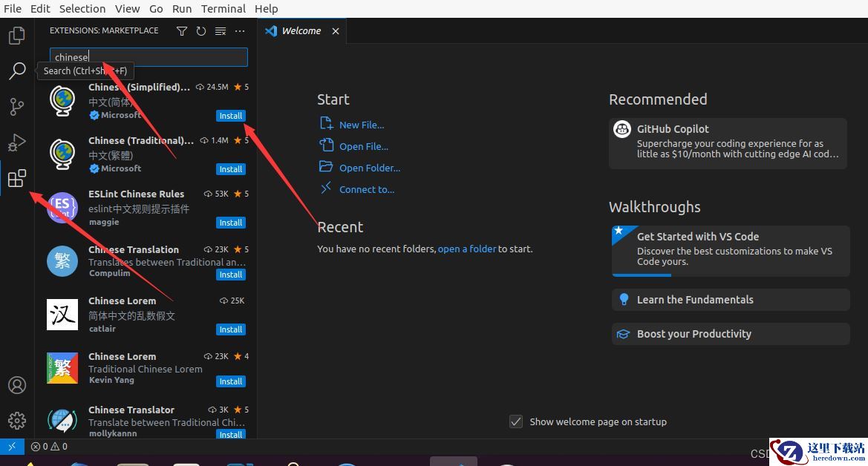Open the Extensions view icon
868x466 pixels.
(x=16, y=178)
